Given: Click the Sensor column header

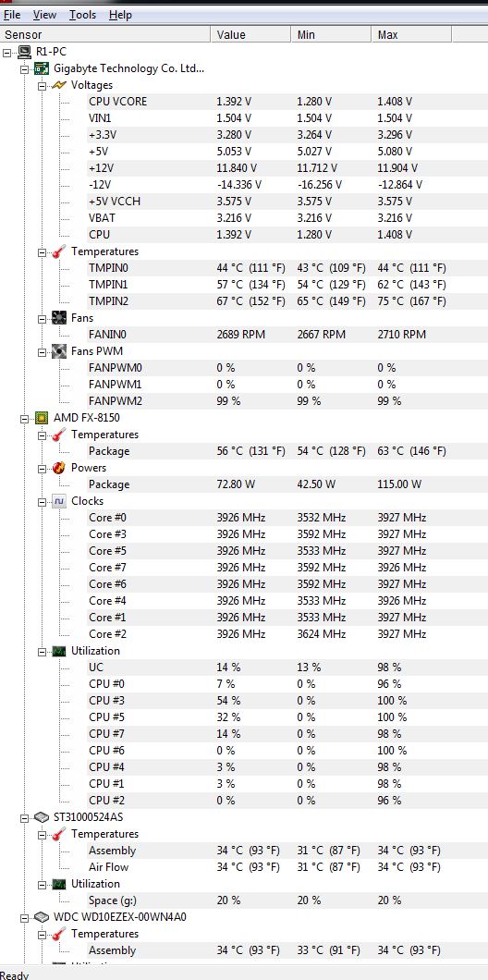Looking at the screenshot, I should point(105,34).
